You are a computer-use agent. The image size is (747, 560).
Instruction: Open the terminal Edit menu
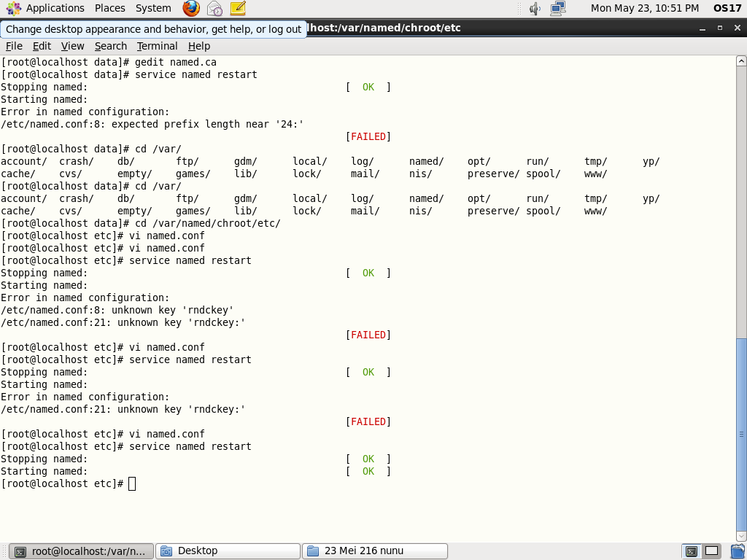tap(42, 46)
